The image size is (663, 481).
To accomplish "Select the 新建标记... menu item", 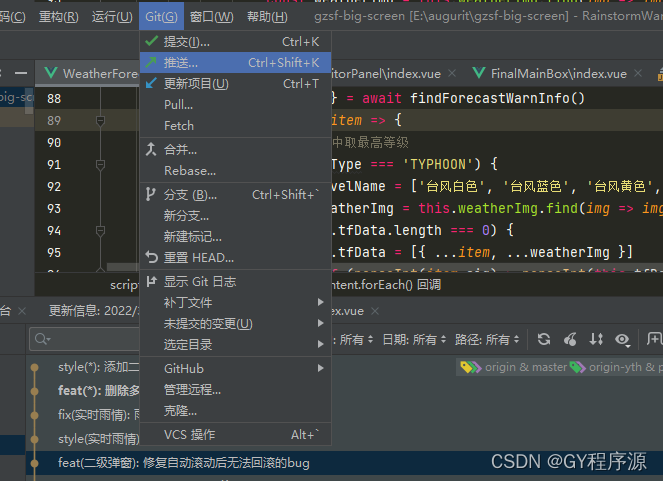I will 236,237.
